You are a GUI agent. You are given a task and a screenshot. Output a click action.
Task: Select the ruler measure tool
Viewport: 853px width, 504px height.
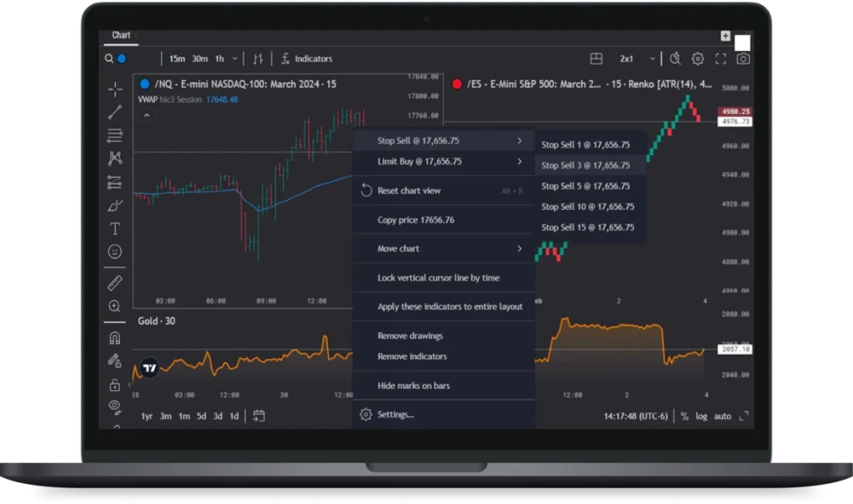coord(115,283)
